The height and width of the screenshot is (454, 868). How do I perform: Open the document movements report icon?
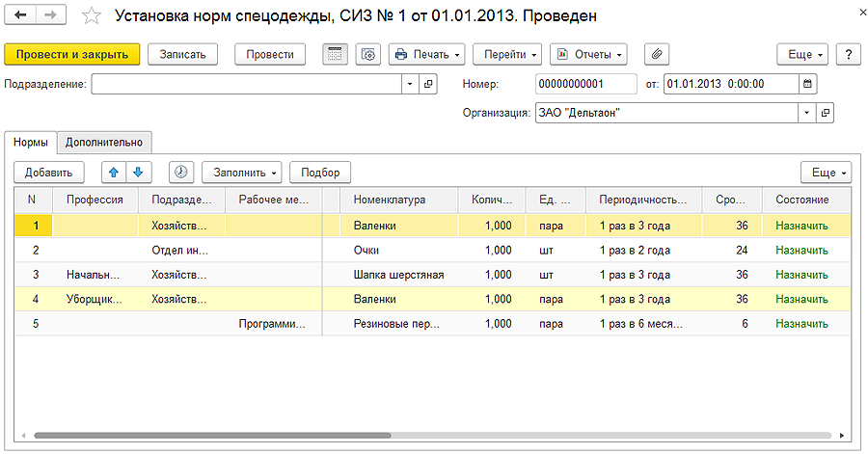click(x=335, y=54)
